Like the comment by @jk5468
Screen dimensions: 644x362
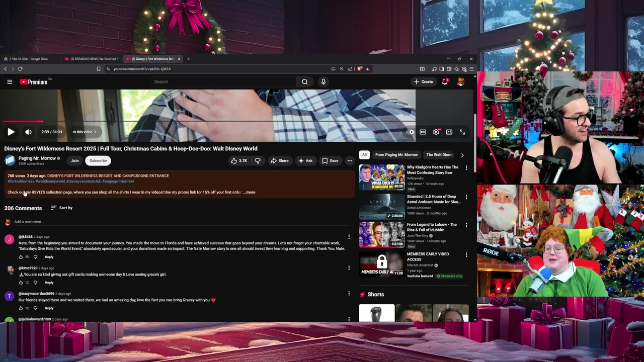21,257
